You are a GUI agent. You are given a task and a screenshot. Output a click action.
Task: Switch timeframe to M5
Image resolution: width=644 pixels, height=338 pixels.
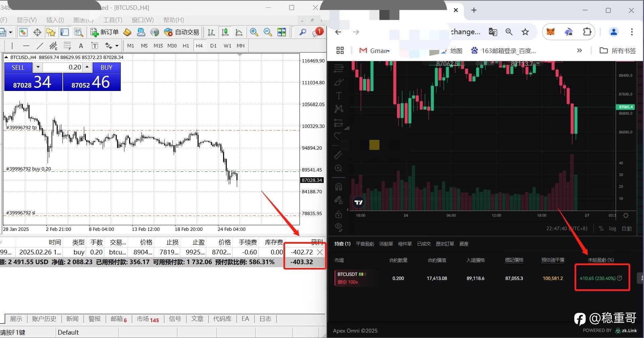pos(144,46)
